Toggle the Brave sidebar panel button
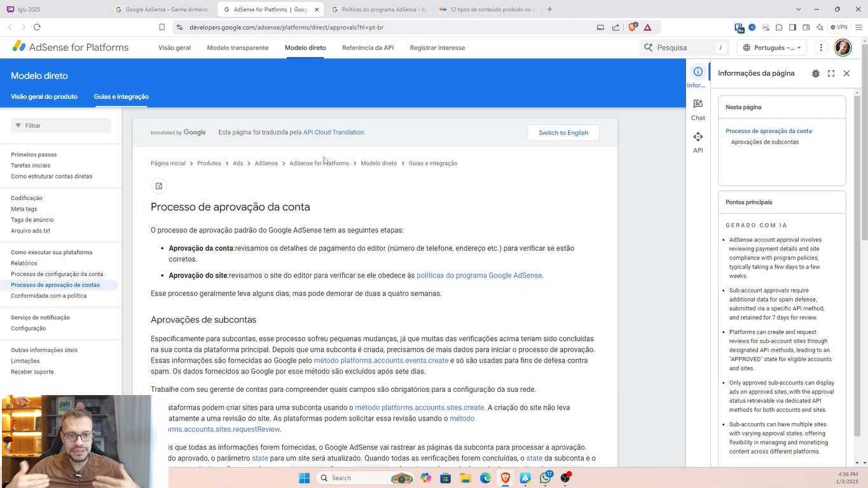The height and width of the screenshot is (488, 868). [792, 27]
